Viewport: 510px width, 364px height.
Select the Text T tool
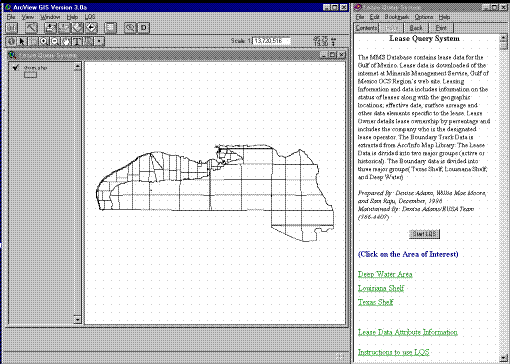[x=77, y=41]
